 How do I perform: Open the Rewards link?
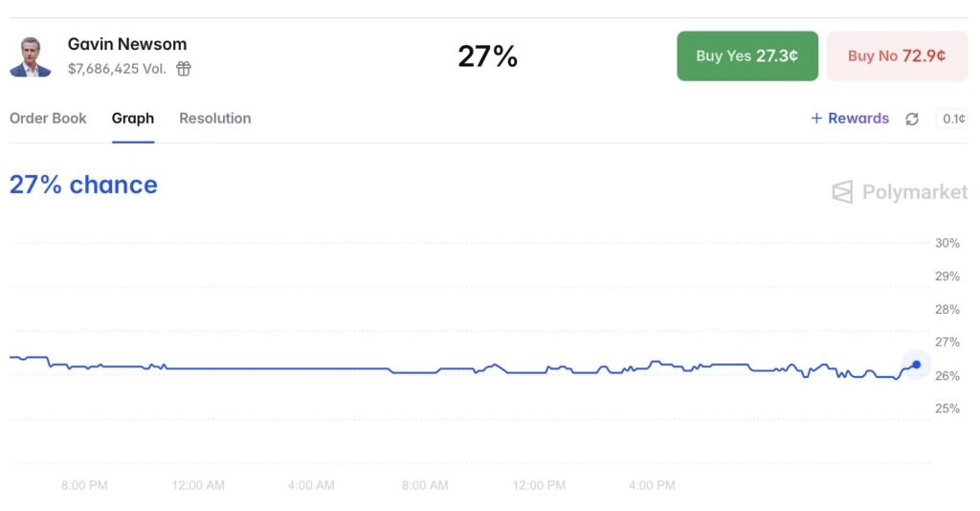[858, 118]
